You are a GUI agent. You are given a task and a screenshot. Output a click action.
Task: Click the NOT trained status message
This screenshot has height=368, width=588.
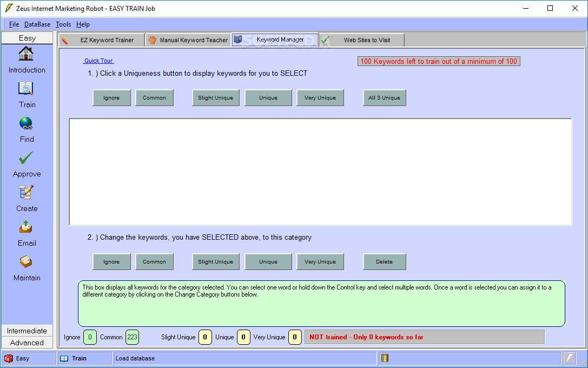click(425, 337)
